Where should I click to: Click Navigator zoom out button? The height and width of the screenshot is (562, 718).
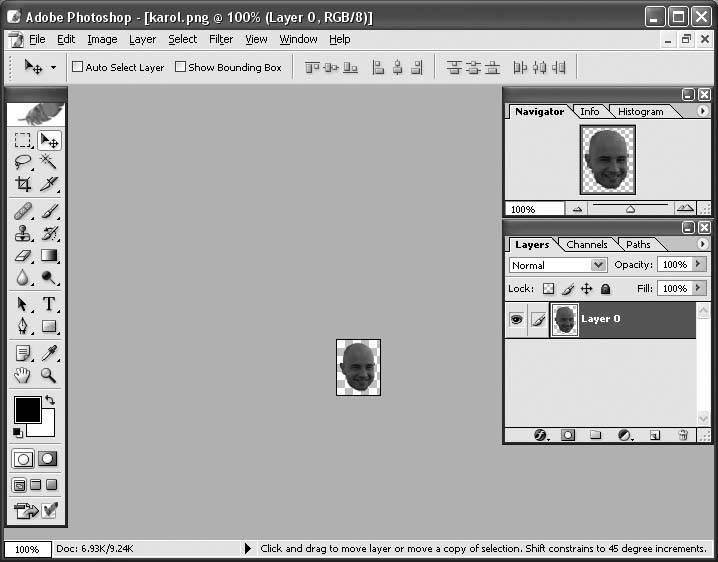coord(577,209)
